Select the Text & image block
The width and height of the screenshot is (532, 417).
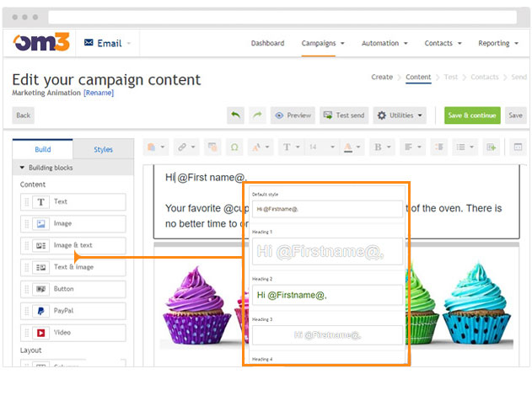(x=73, y=268)
